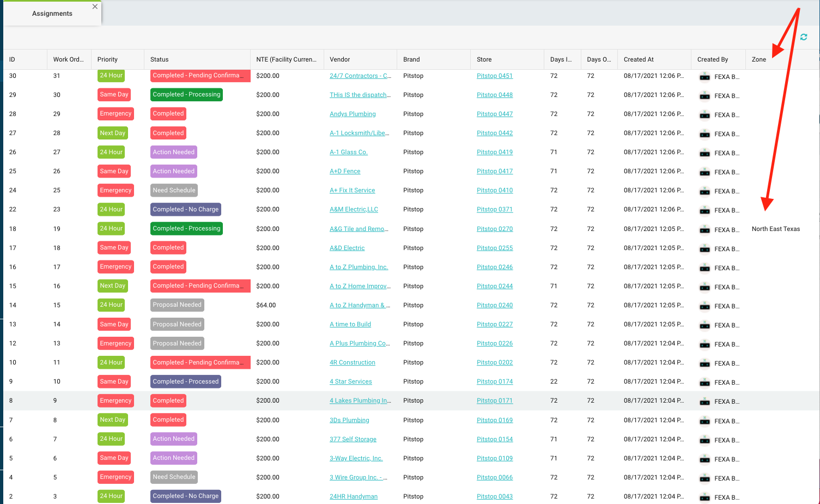Open the Pitstop 0451 store link
Screen dimensions: 820x504
coord(494,76)
